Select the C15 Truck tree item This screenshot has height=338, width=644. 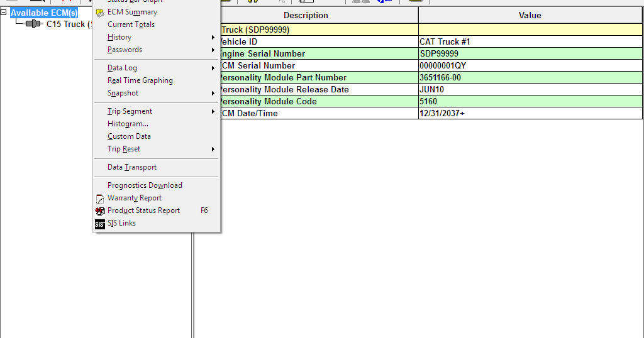pos(69,25)
